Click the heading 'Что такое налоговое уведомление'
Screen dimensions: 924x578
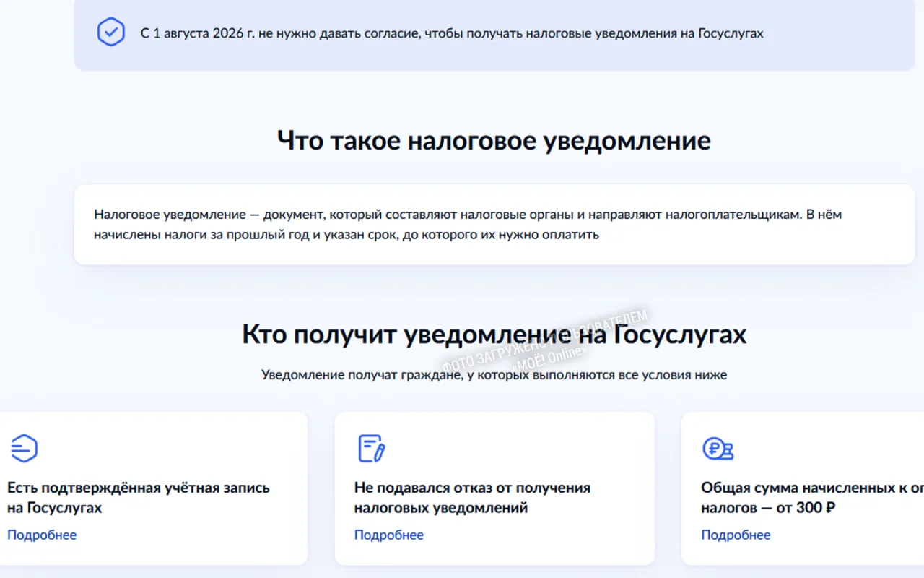point(494,140)
